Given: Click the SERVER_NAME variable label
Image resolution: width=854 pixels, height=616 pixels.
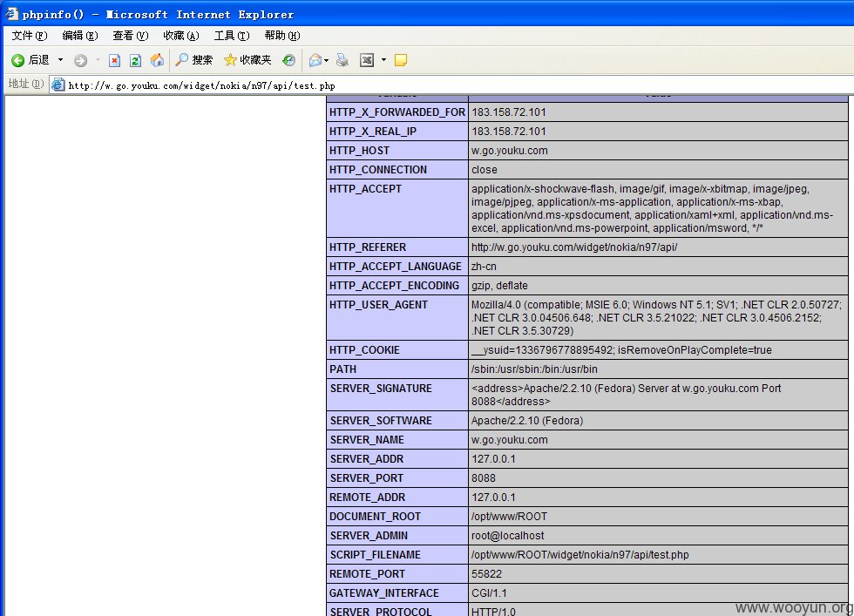Looking at the screenshot, I should pos(367,439).
